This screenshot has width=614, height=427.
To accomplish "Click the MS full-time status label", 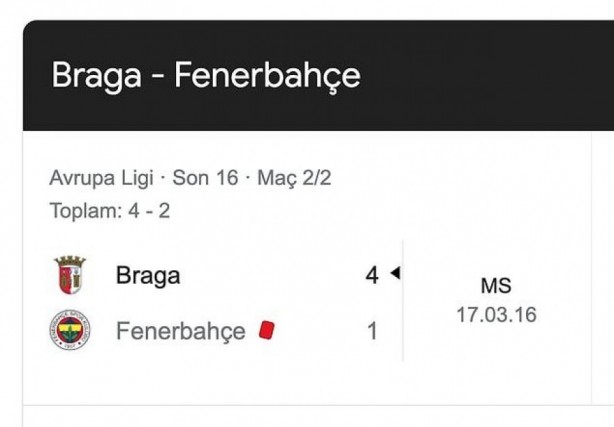I will pos(496,286).
